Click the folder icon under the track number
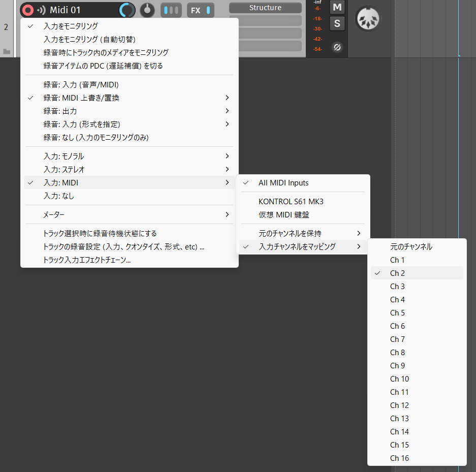Viewport: 476px width, 472px height. [7, 51]
